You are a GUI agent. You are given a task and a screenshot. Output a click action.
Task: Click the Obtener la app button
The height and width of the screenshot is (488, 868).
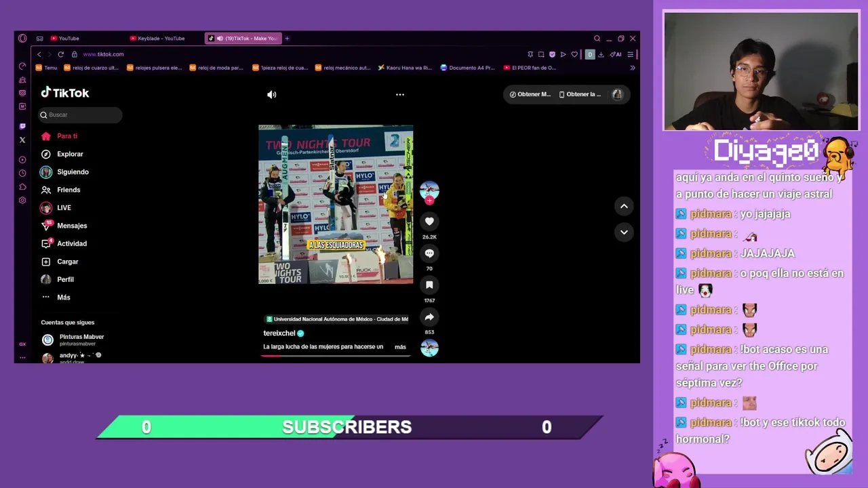(x=580, y=94)
